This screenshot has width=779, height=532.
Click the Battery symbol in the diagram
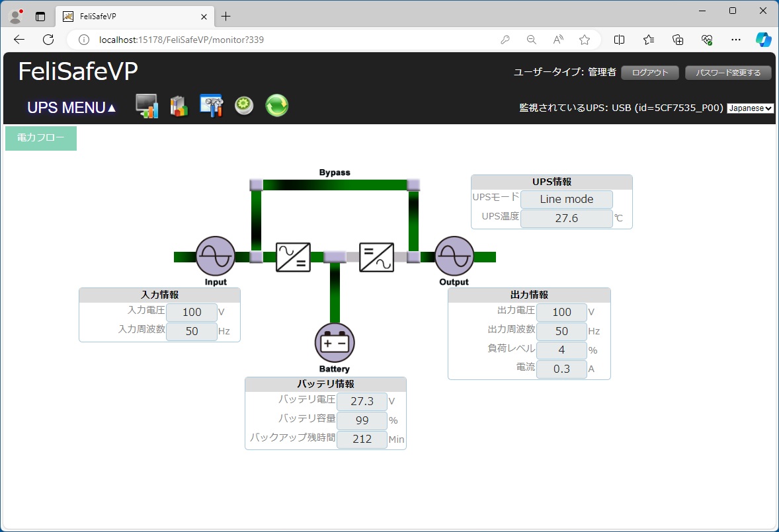click(335, 342)
